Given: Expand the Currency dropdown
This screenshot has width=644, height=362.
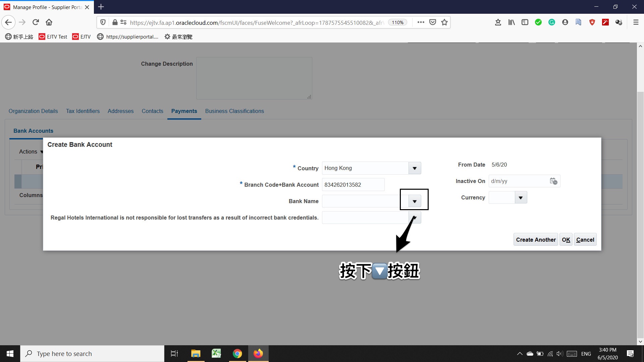Looking at the screenshot, I should (x=521, y=198).
